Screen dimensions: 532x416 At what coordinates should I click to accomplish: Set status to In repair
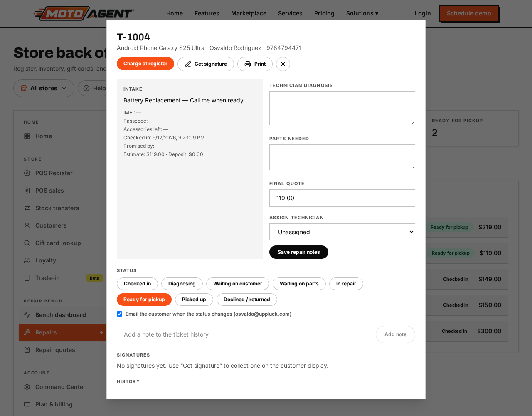click(346, 284)
